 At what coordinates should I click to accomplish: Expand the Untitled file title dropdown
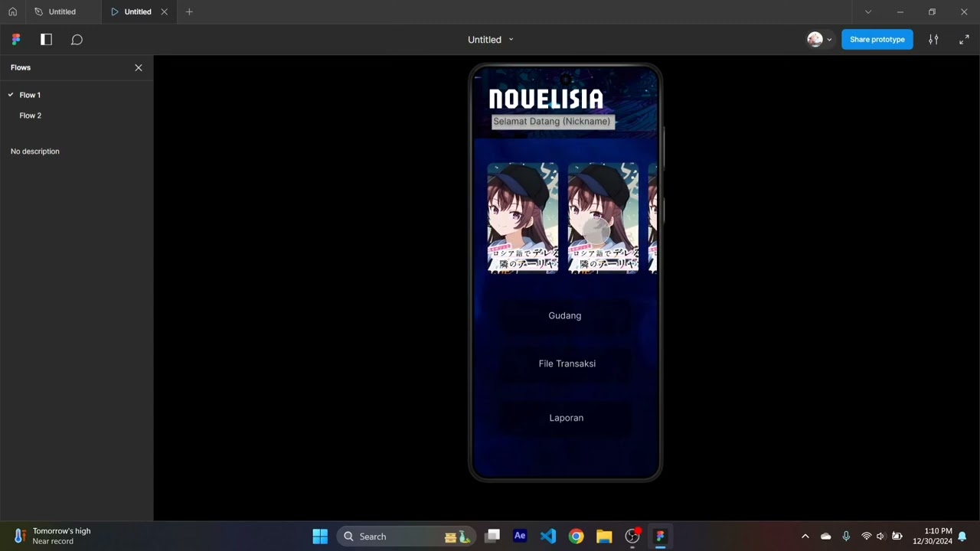pos(511,39)
